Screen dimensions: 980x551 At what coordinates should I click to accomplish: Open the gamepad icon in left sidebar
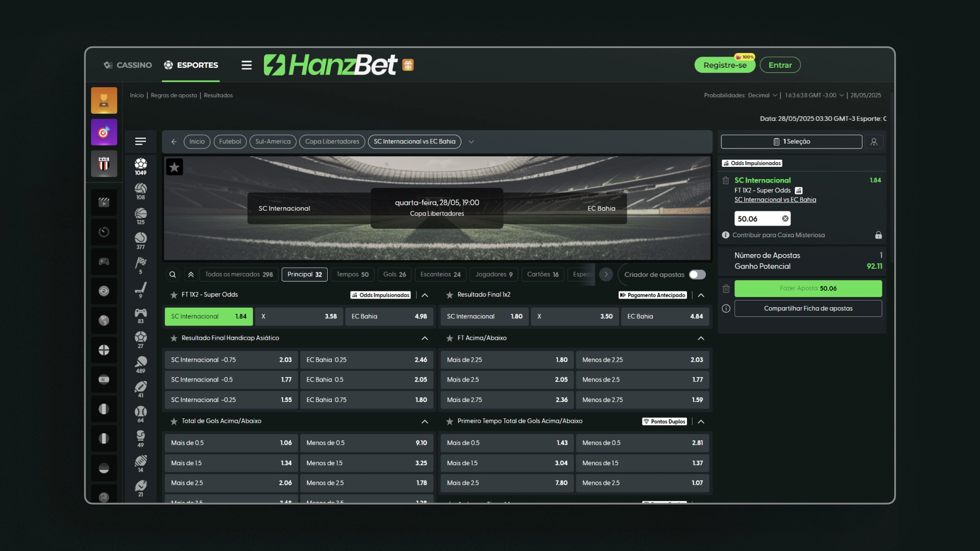(x=104, y=261)
